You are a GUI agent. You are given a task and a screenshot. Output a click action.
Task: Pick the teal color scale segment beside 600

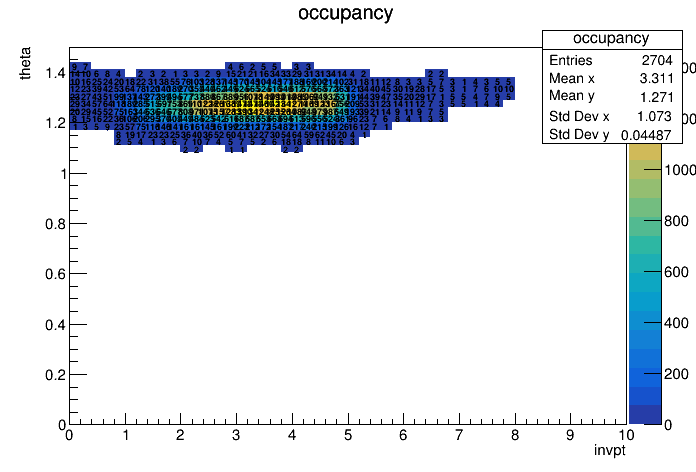point(645,263)
